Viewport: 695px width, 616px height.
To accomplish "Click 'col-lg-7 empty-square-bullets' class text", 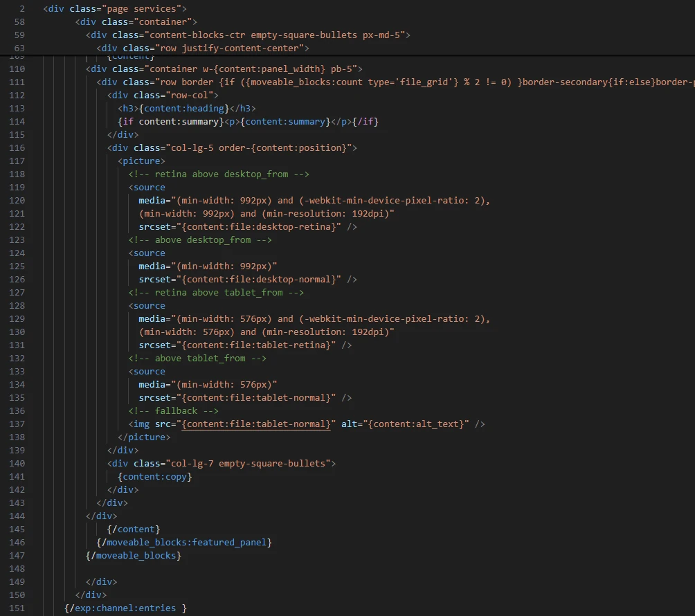I will [x=248, y=464].
